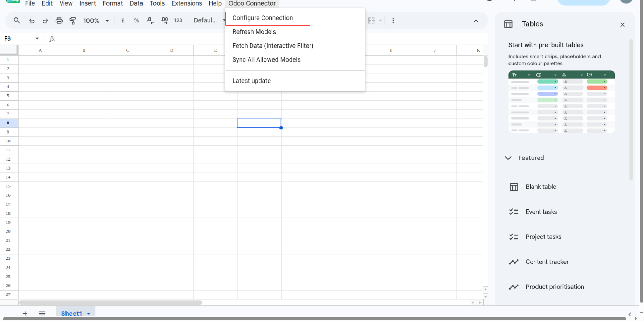This screenshot has width=644, height=321.
Task: Undo the last action
Action: tap(32, 21)
